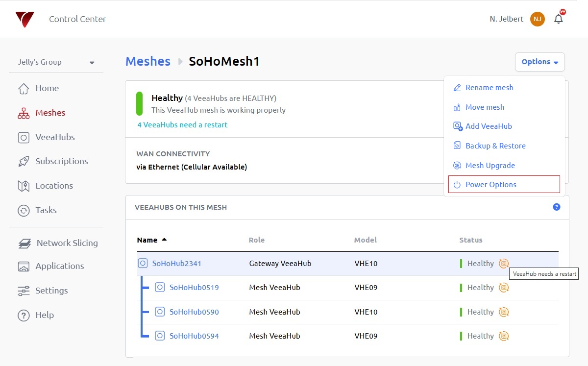Click the Settings sliders icon
This screenshot has height=366, width=588.
tap(24, 291)
